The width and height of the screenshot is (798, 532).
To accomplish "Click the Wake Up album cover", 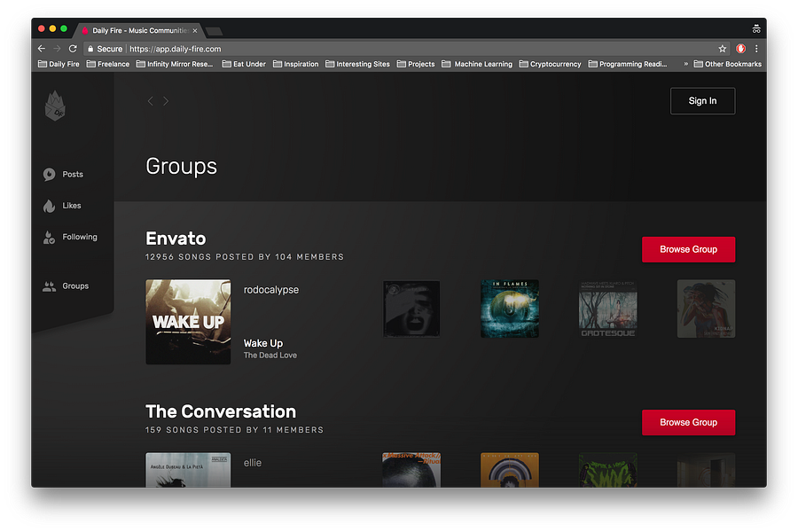I will click(x=188, y=322).
